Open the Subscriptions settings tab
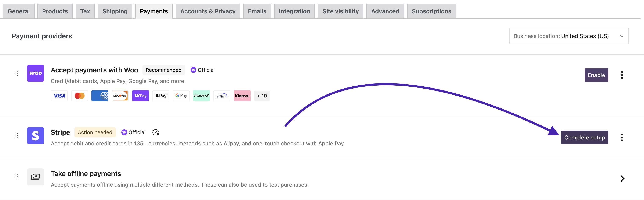The width and height of the screenshot is (644, 200). click(431, 11)
